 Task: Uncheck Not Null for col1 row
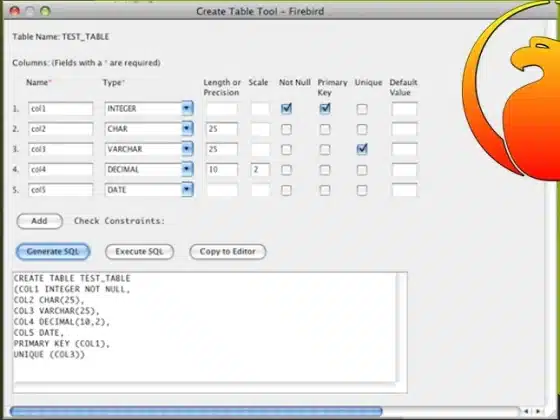tap(286, 109)
